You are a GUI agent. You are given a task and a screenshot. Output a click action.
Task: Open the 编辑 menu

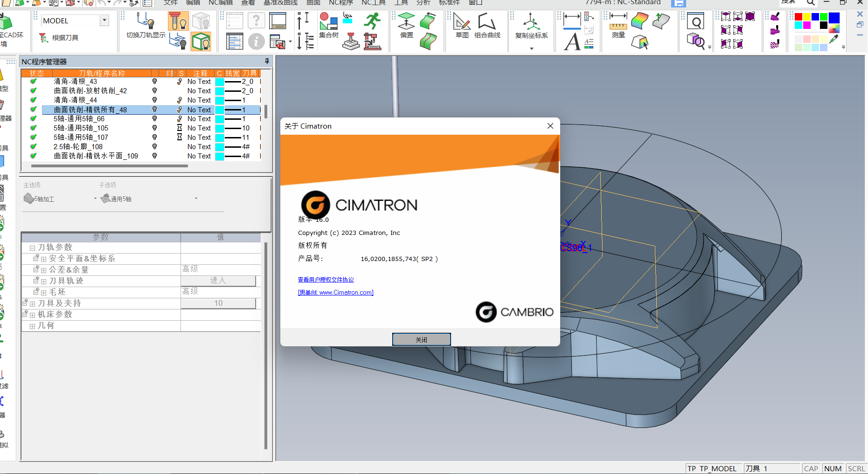pos(193,3)
